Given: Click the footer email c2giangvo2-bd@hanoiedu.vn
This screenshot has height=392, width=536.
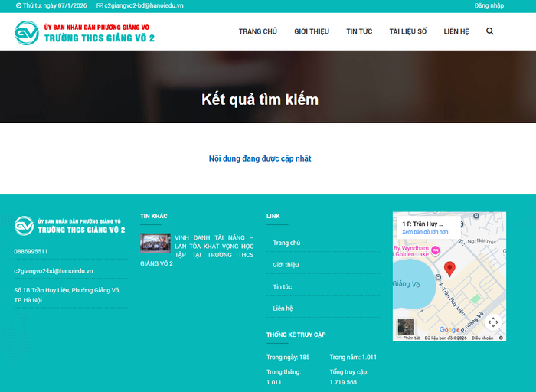Looking at the screenshot, I should [x=54, y=271].
